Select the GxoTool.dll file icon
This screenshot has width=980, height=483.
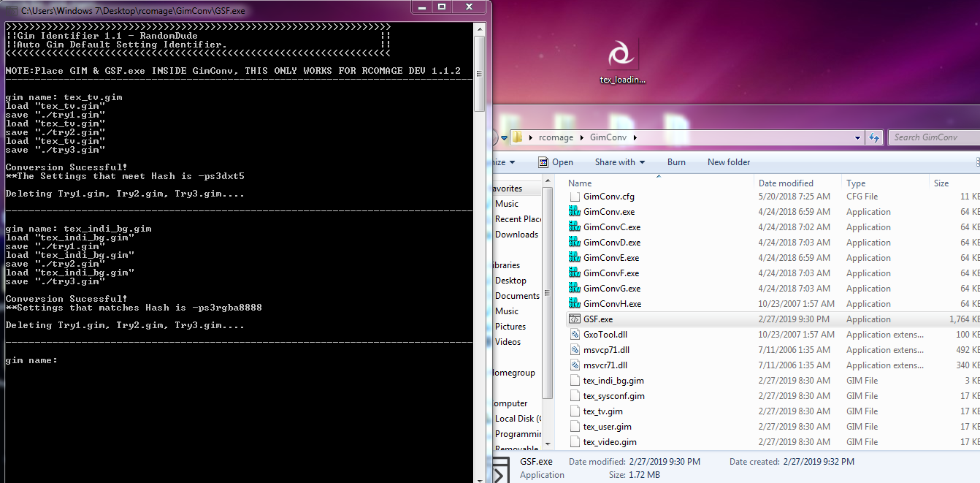[x=575, y=335]
